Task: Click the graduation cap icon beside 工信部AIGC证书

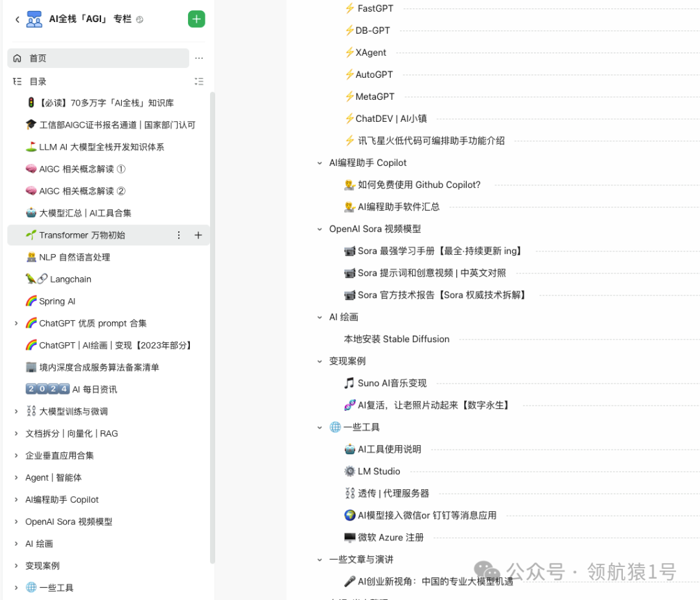Action: pyautogui.click(x=31, y=124)
